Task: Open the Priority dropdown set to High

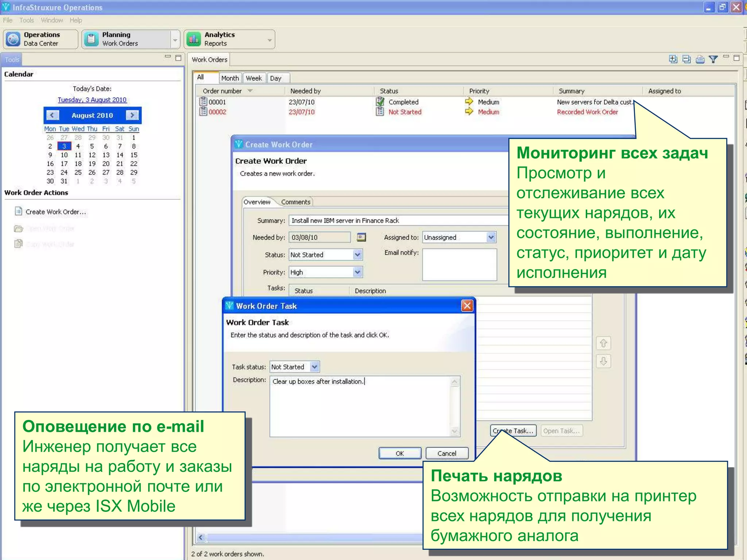Action: 357,272
